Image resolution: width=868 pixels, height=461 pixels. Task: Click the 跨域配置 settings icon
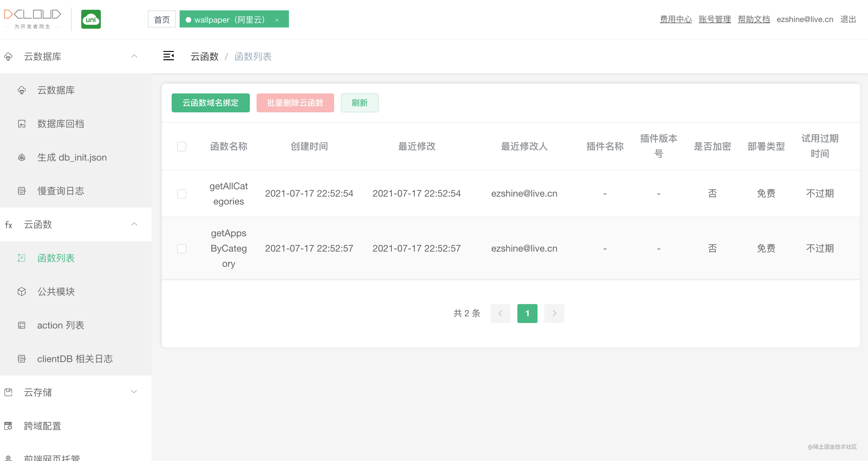tap(9, 426)
